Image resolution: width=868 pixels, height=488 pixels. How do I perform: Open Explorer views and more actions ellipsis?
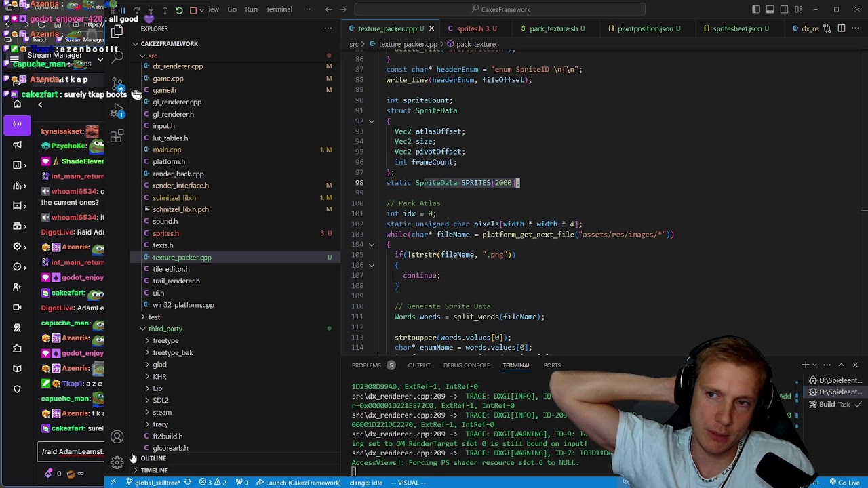[x=328, y=28]
